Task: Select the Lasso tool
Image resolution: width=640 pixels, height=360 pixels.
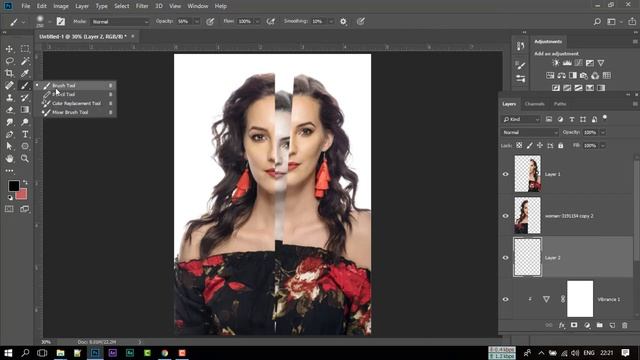Action: coord(9,61)
